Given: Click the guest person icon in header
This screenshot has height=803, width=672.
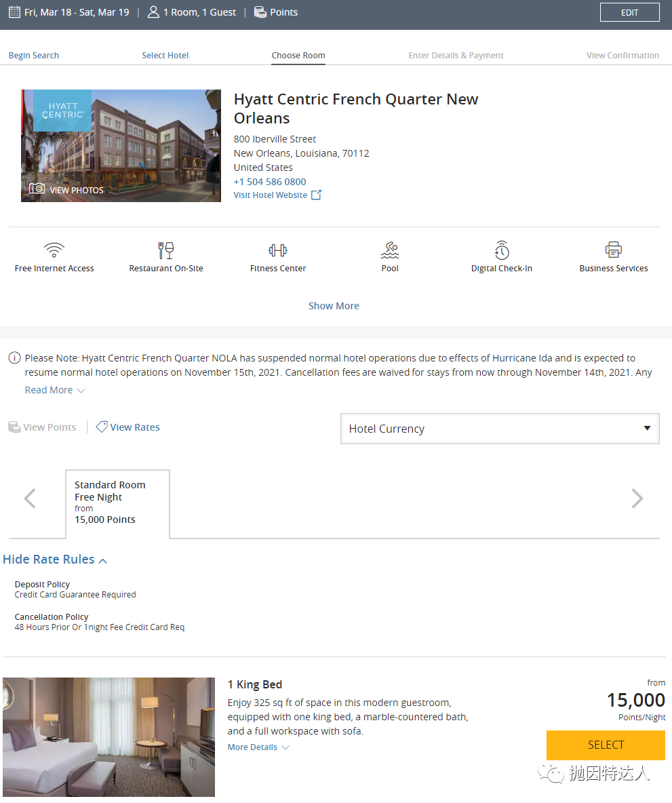Looking at the screenshot, I should (x=153, y=12).
